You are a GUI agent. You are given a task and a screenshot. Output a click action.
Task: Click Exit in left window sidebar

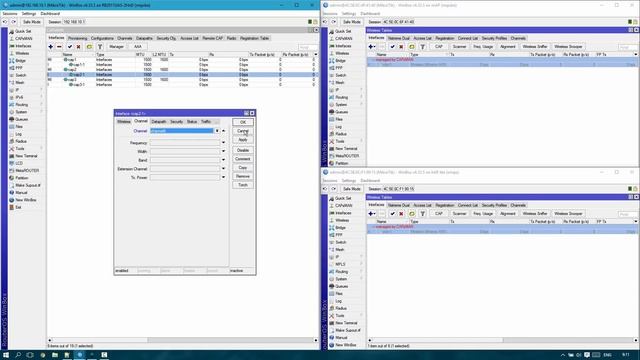tap(18, 208)
